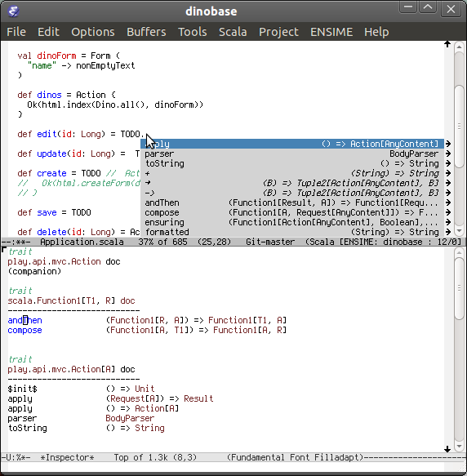Image resolution: width=467 pixels, height=476 pixels.
Task: Click (companion) text in Inspector
Action: [34, 271]
